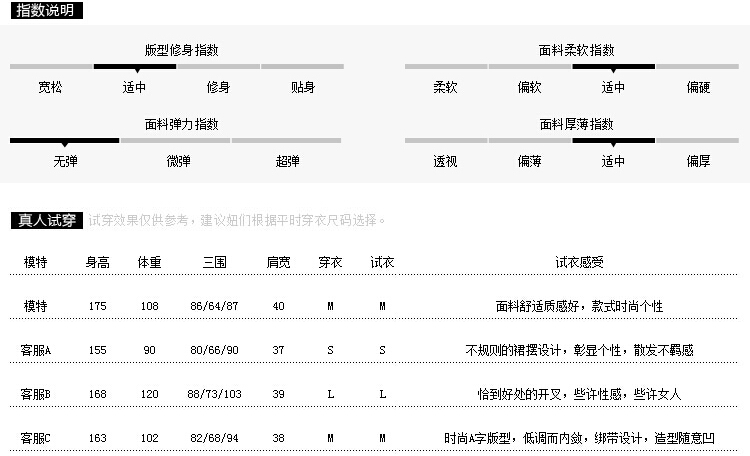Click the 试衣 column header
Image resolution: width=750 pixels, height=456 pixels.
click(382, 262)
